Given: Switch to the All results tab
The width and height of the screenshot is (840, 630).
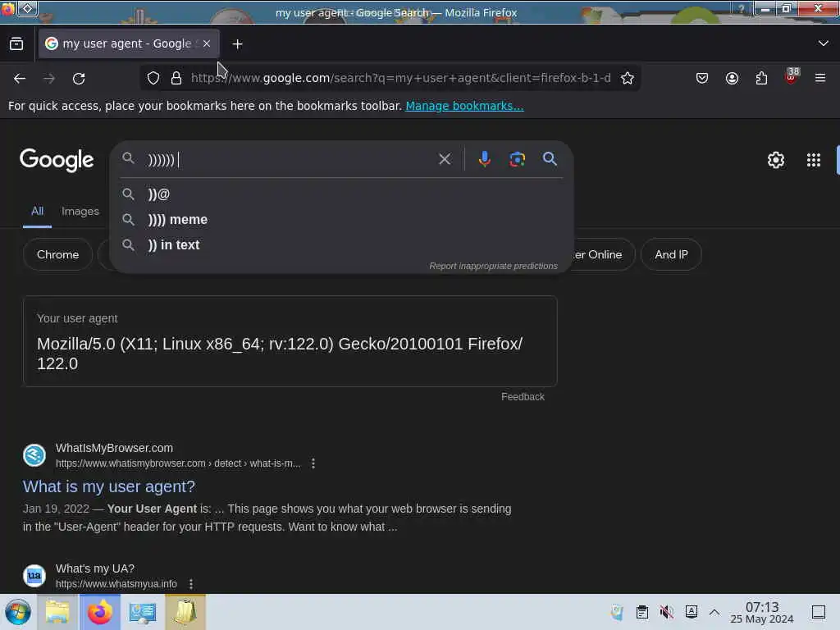Looking at the screenshot, I should 37,211.
